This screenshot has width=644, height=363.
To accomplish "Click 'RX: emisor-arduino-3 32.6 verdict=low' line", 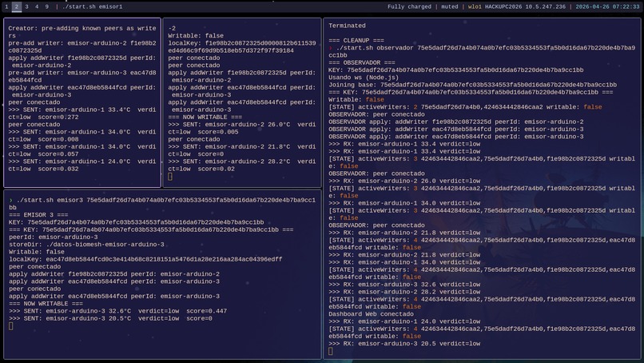I will [x=404, y=285].
